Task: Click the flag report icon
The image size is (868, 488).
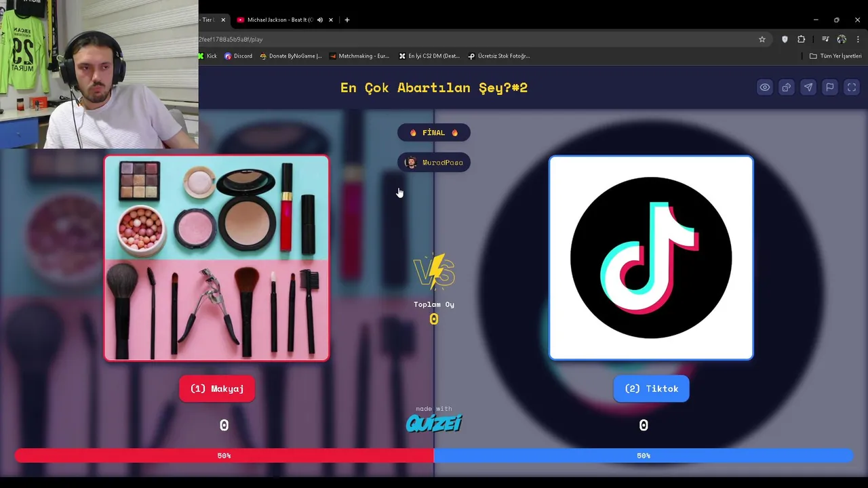Action: tap(829, 87)
